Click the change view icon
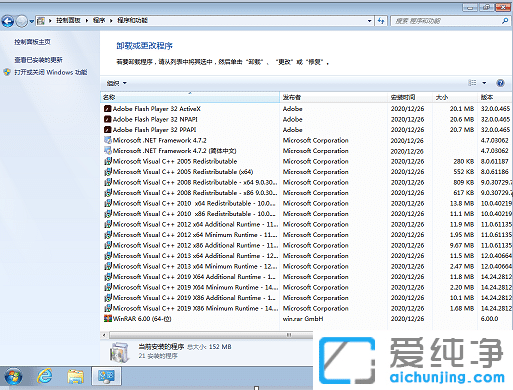 pos(472,83)
